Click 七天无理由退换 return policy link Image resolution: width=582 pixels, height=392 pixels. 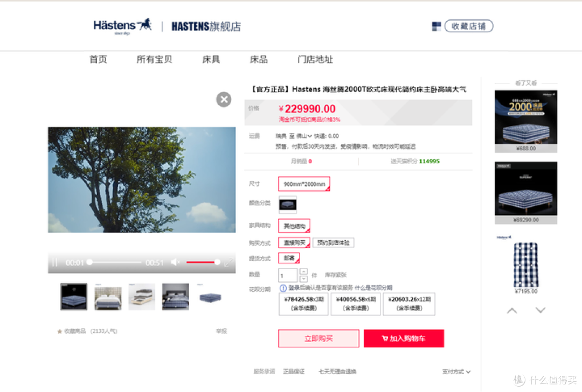[x=337, y=372]
